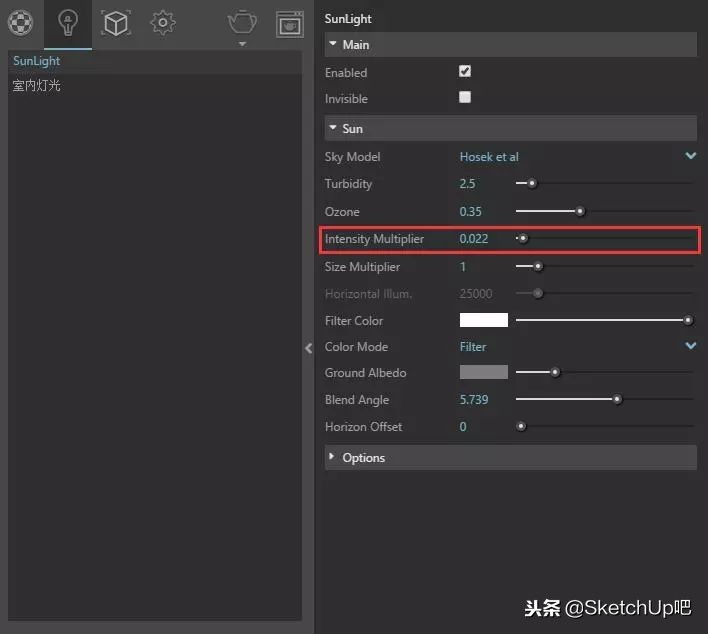Open the Geometry cube tab icon
The image size is (708, 634).
(116, 23)
